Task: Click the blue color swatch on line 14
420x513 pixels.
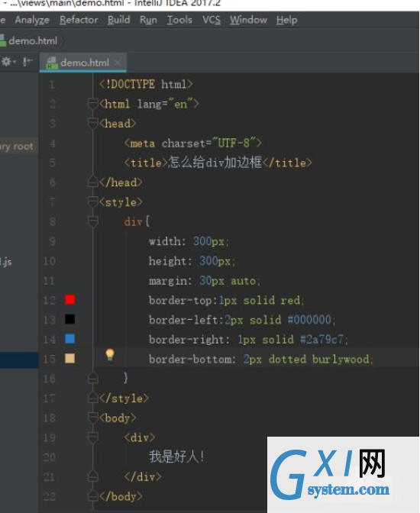Action: [69, 339]
